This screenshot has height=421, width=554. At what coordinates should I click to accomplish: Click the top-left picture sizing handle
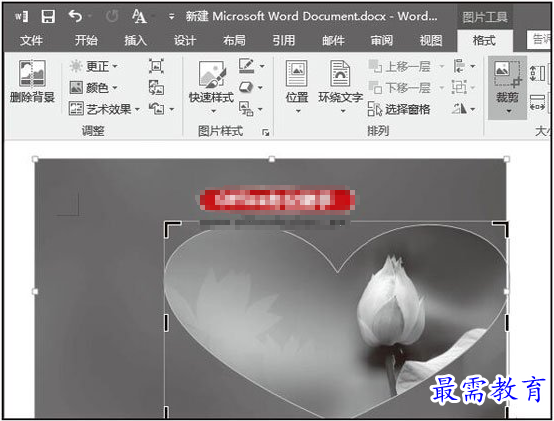(35, 159)
